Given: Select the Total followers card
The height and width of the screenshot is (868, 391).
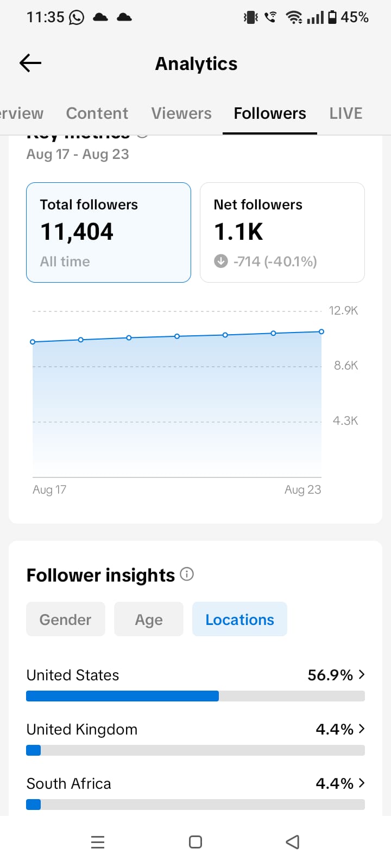Looking at the screenshot, I should pyautogui.click(x=109, y=232).
